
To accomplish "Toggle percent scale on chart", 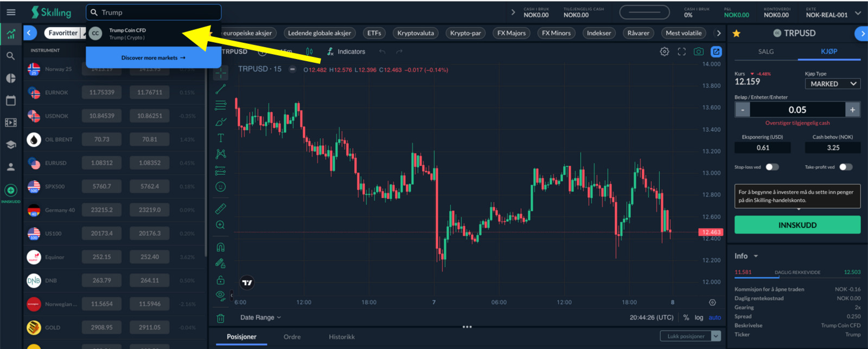I will (686, 318).
